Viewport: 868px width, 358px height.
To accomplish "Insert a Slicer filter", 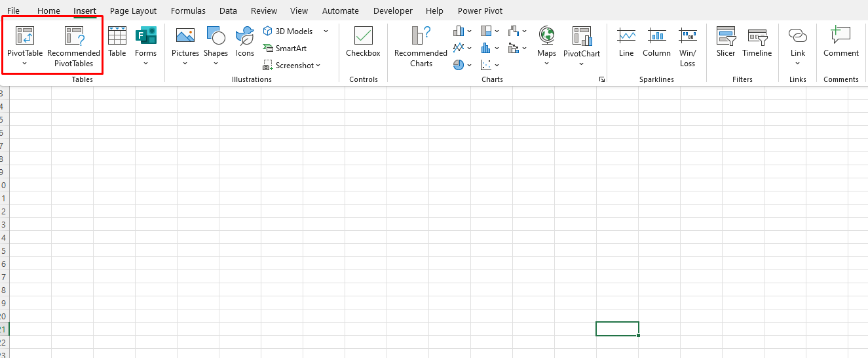I will [x=725, y=42].
